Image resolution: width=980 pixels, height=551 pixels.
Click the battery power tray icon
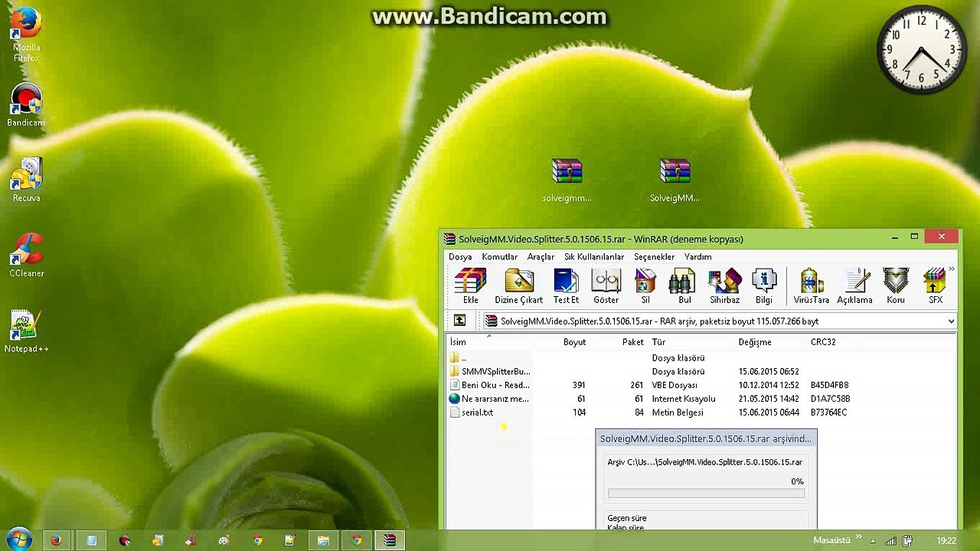click(908, 541)
